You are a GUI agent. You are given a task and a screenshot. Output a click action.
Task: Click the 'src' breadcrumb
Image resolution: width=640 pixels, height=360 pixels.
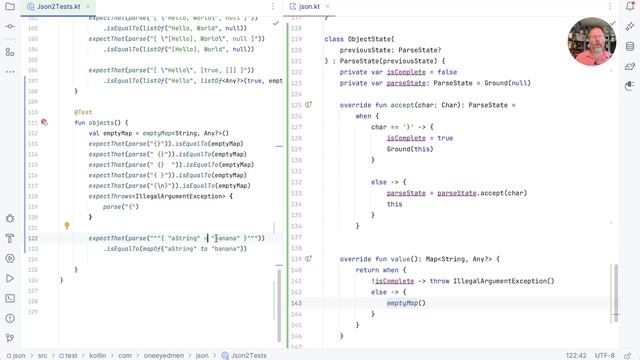(42, 356)
